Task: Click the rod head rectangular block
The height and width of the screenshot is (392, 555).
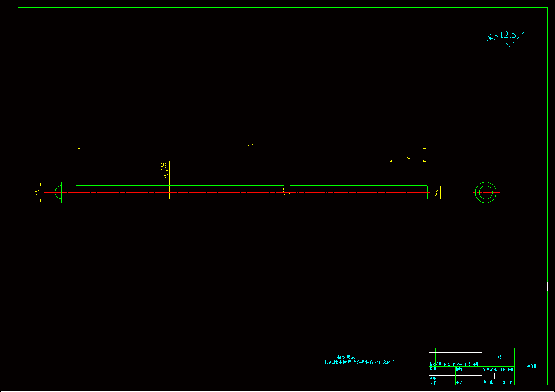Action: pyautogui.click(x=69, y=193)
